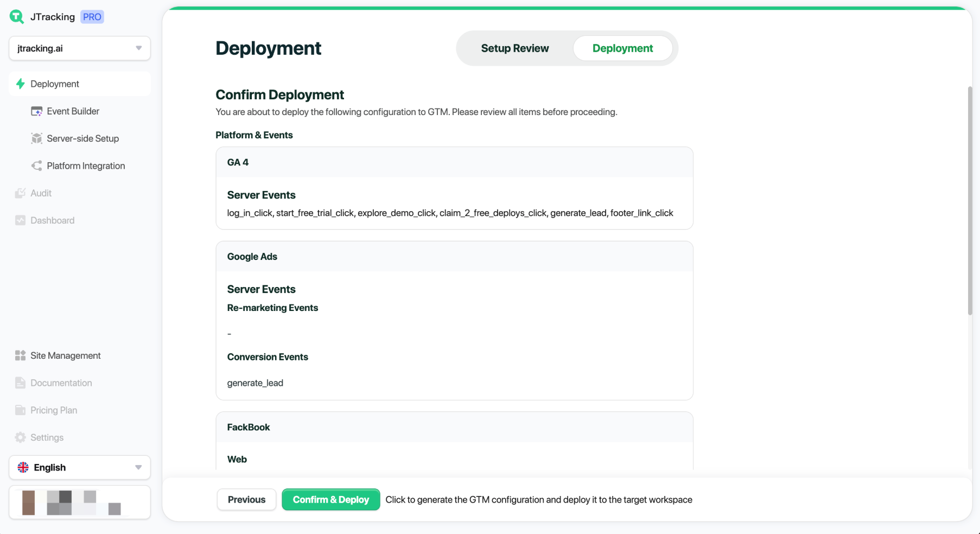Open the jtracking.ai site dropdown

[x=79, y=48]
